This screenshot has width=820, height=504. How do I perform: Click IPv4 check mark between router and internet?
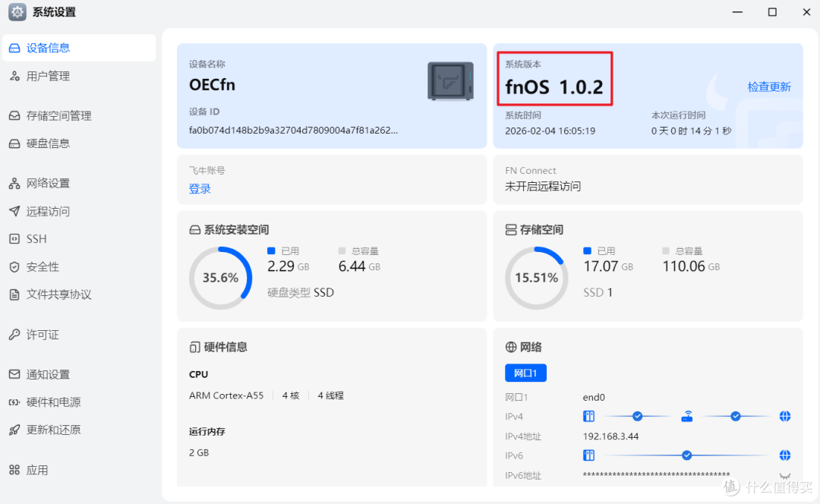(736, 416)
